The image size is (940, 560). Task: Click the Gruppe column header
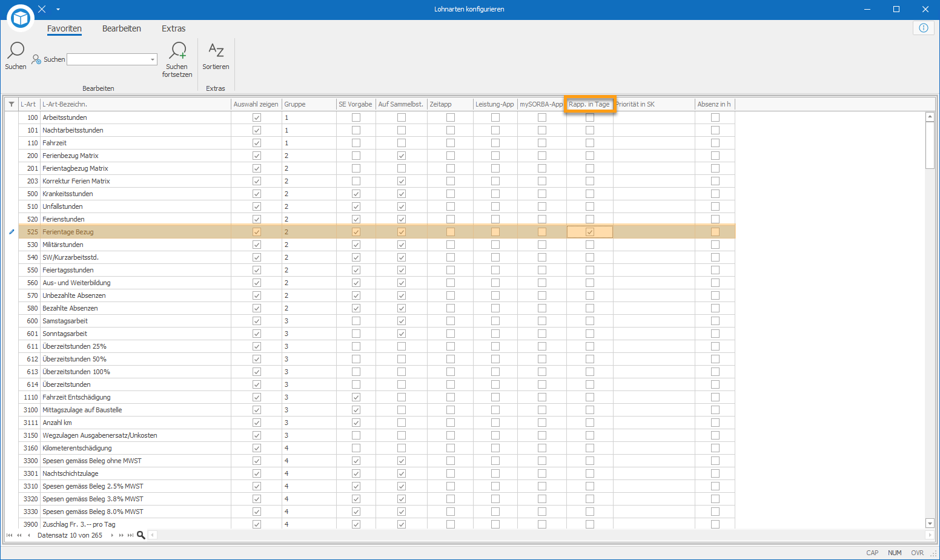tap(309, 104)
